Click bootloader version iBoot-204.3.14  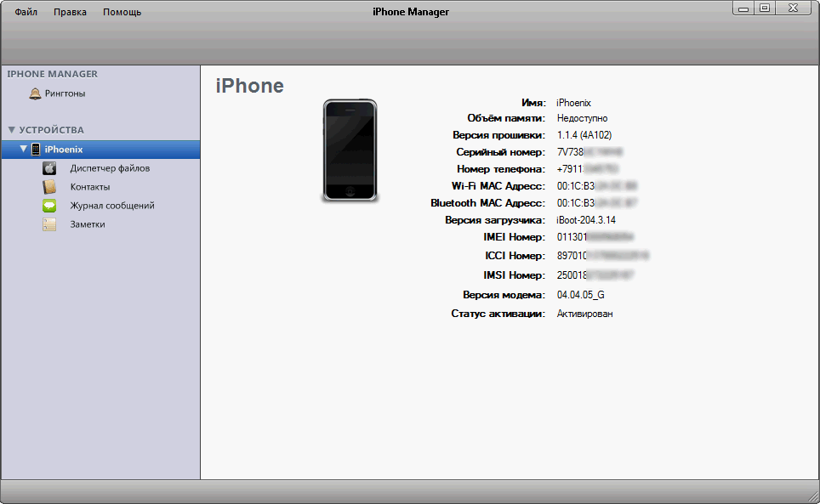(x=586, y=220)
